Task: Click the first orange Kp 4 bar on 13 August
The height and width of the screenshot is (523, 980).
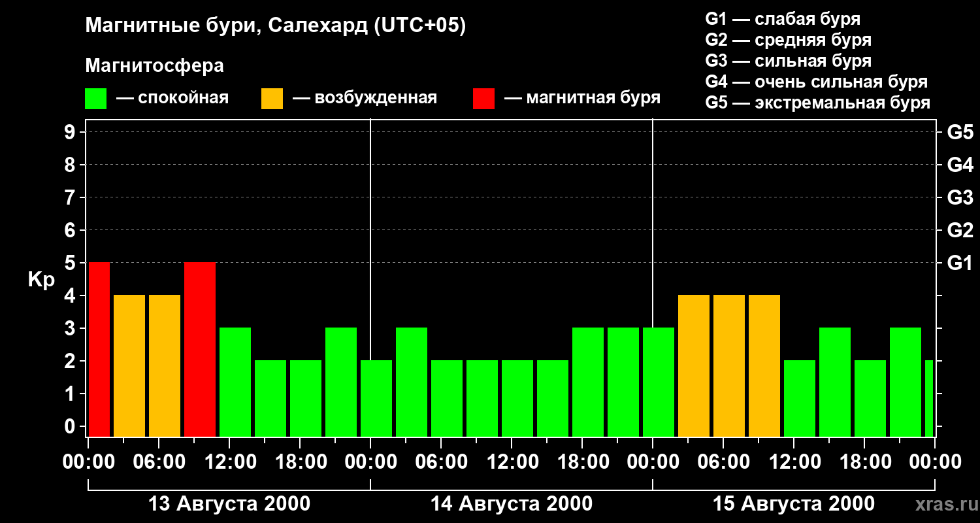Action: [129, 365]
